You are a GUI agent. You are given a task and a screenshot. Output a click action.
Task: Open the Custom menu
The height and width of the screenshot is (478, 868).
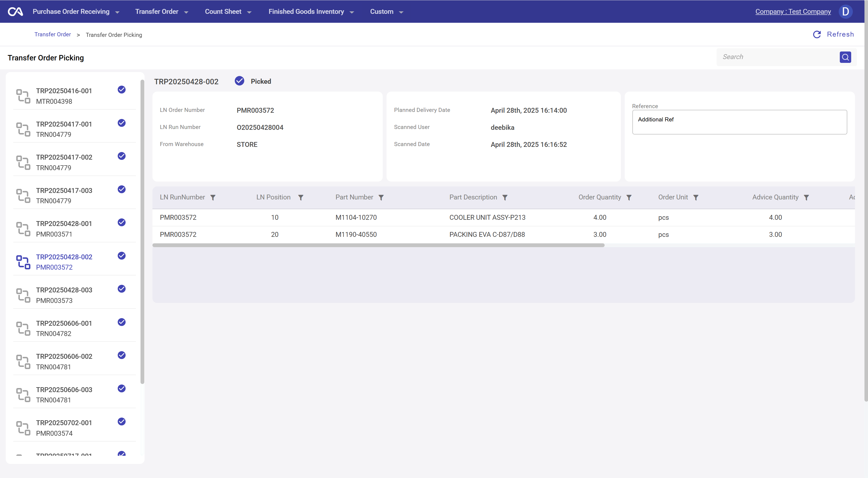pyautogui.click(x=381, y=11)
